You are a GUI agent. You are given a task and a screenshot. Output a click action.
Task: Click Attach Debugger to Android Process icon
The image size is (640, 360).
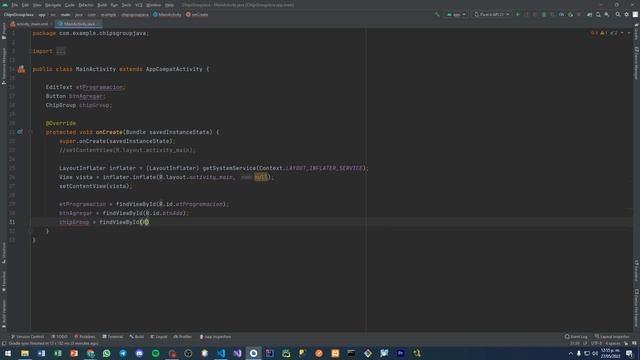[x=570, y=14]
